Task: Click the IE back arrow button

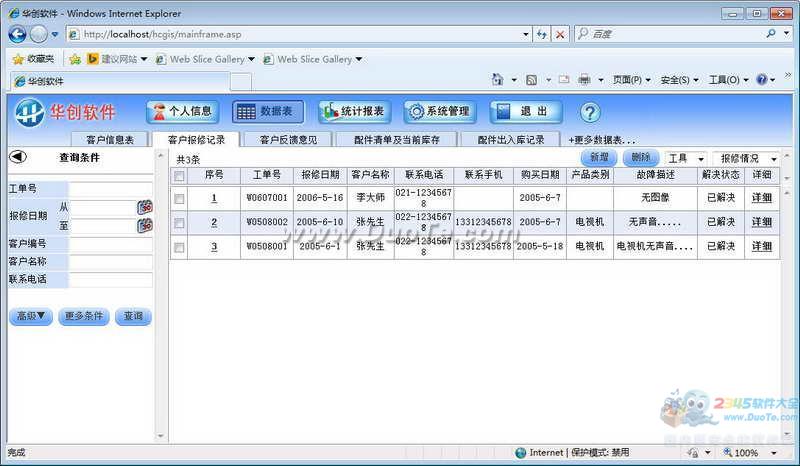Action: (17, 34)
